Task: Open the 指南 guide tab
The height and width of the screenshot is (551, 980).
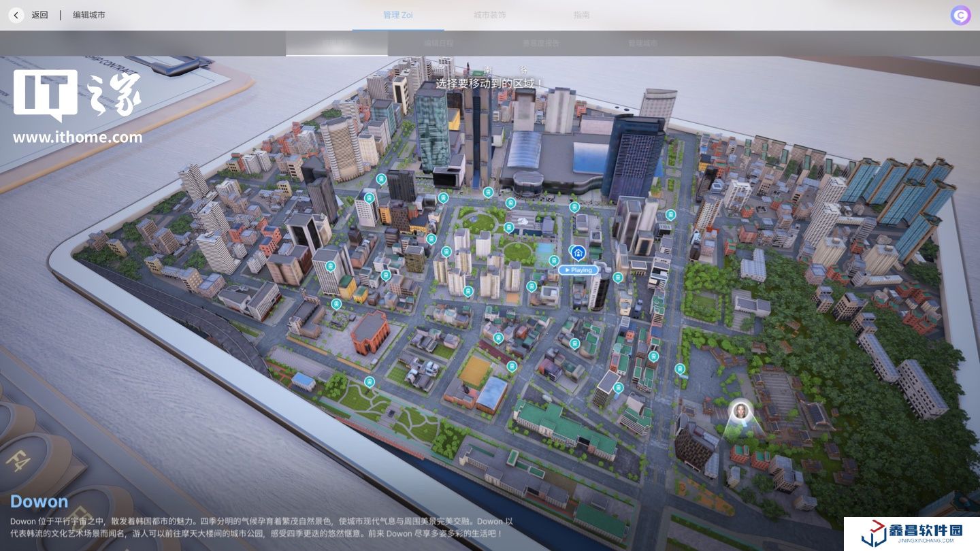Action: tap(581, 15)
